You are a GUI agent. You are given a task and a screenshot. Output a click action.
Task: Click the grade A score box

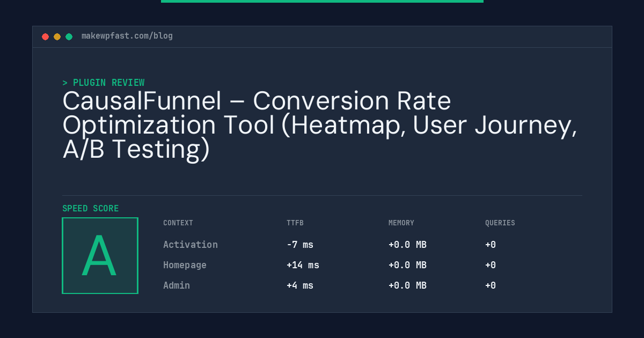[x=100, y=255]
